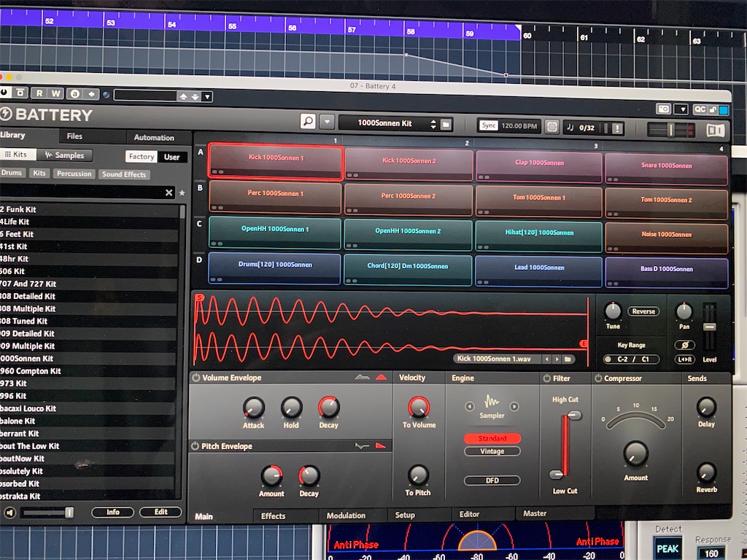
Task: Open the Modulation tab at the bottom
Action: (x=352, y=515)
